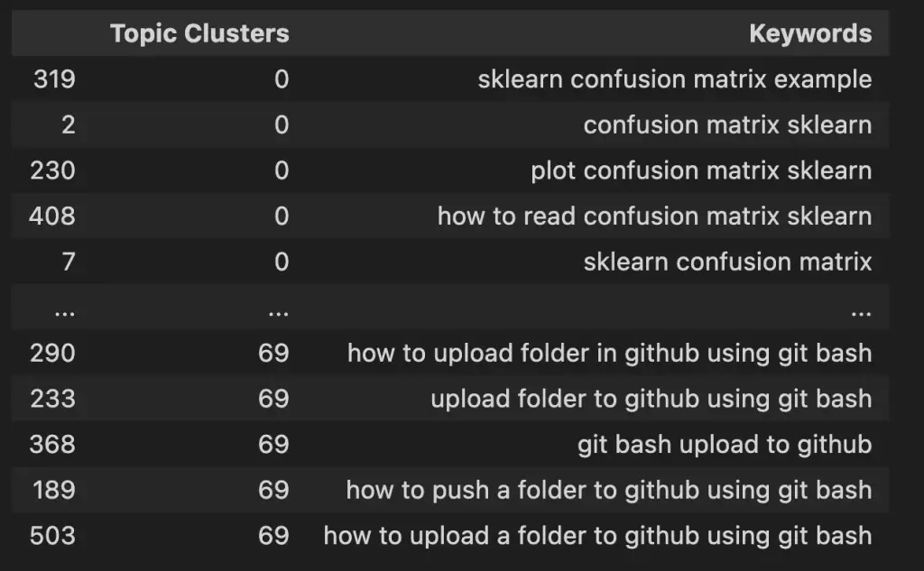The height and width of the screenshot is (571, 924).
Task: Select row index 408
Action: click(52, 216)
